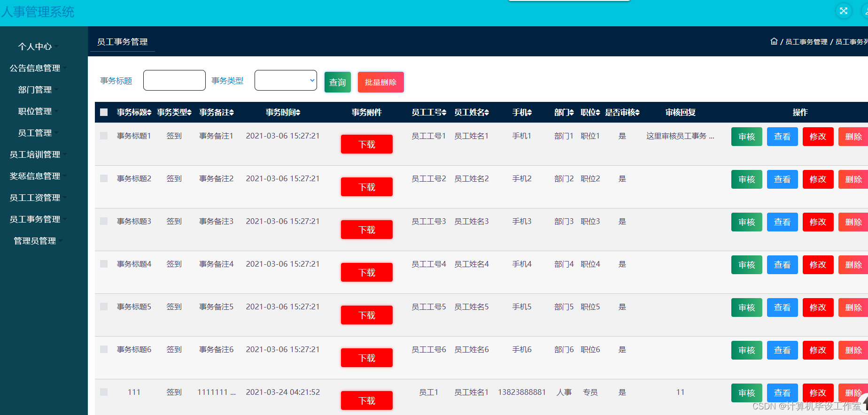Click the fullscreen toggle icon in header
This screenshot has height=415, width=868.
pos(844,11)
